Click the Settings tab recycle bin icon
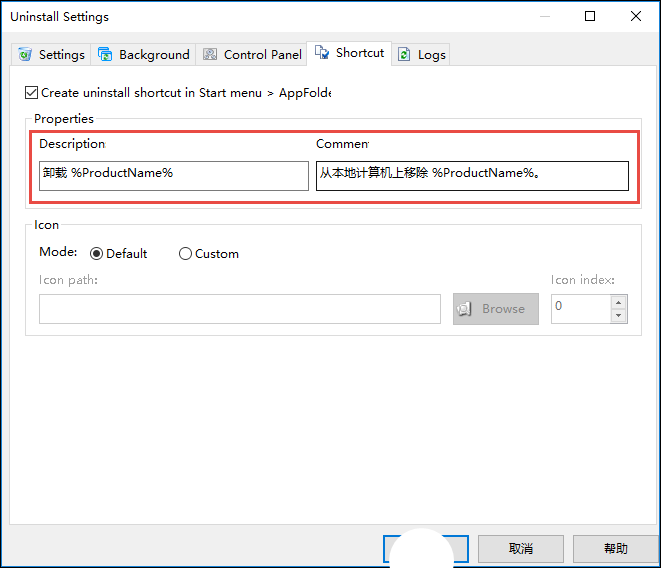661x568 pixels. click(25, 54)
